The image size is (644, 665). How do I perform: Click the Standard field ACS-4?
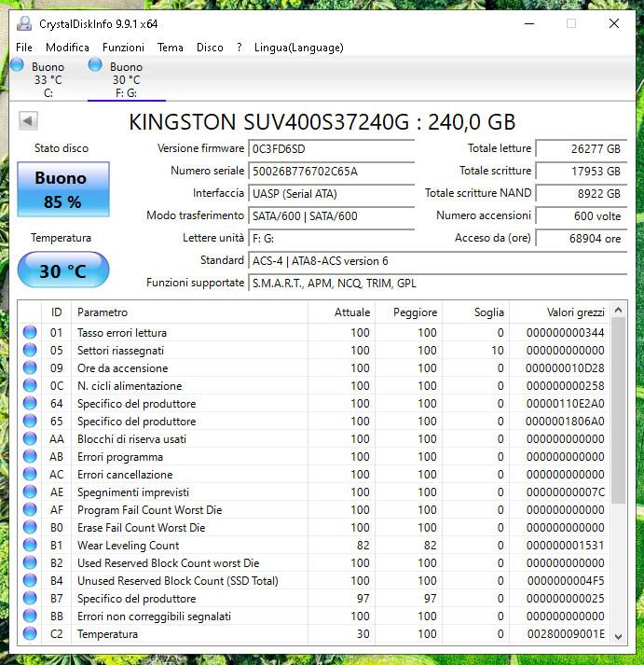click(437, 261)
